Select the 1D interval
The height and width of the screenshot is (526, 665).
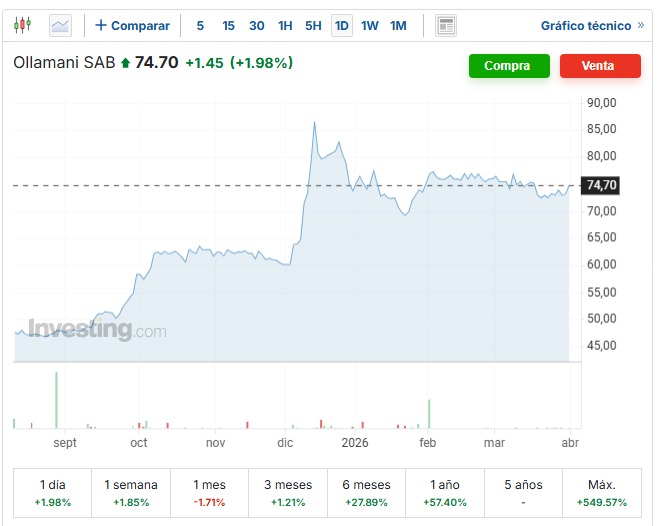(x=342, y=25)
